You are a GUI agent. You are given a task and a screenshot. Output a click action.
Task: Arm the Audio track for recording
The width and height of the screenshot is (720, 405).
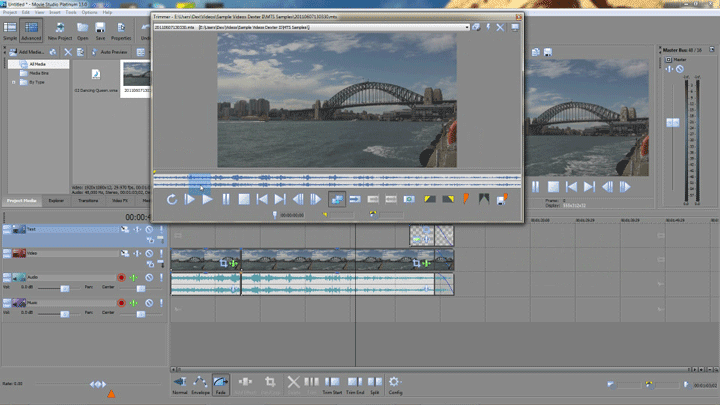121,277
